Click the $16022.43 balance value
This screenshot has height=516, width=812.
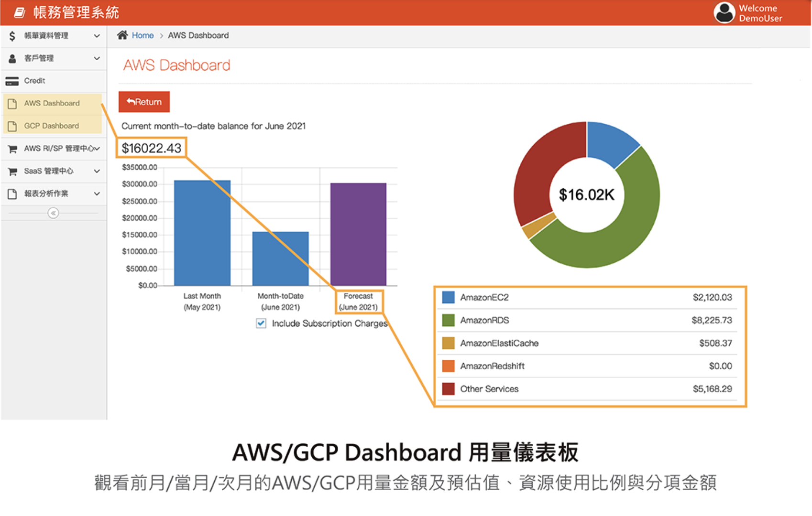click(x=152, y=148)
